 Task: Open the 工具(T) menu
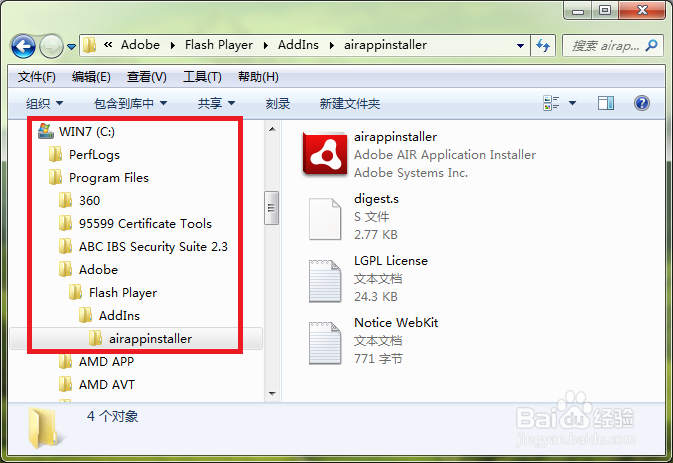(x=202, y=77)
